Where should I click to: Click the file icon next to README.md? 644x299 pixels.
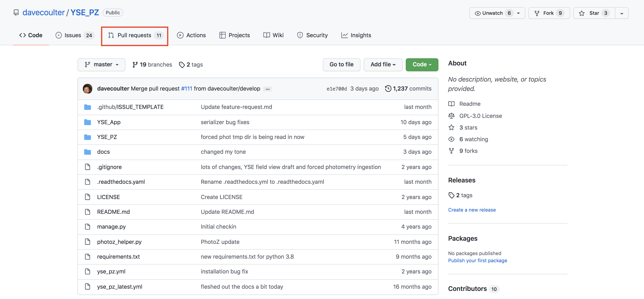pyautogui.click(x=88, y=212)
